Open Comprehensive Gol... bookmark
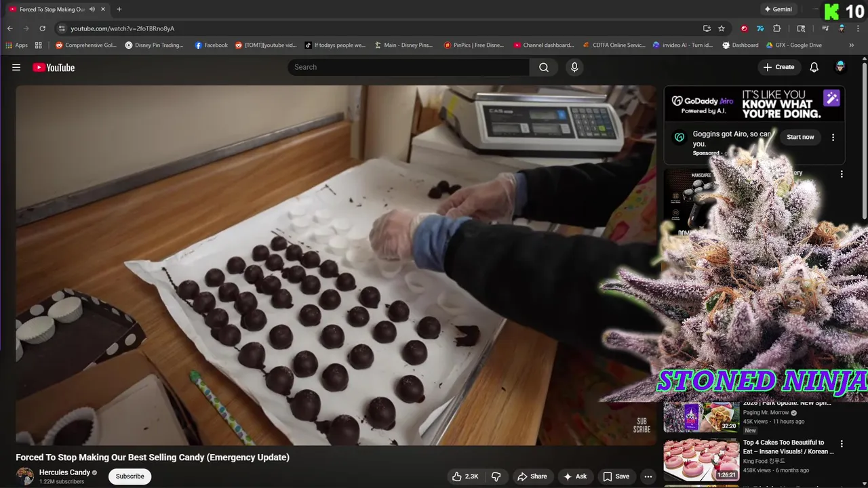 tap(86, 45)
